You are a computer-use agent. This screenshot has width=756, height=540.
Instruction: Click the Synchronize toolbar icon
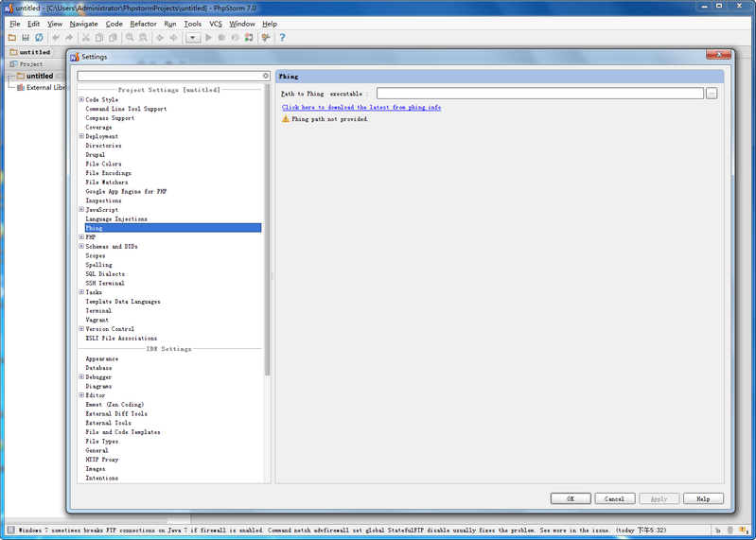[39, 38]
